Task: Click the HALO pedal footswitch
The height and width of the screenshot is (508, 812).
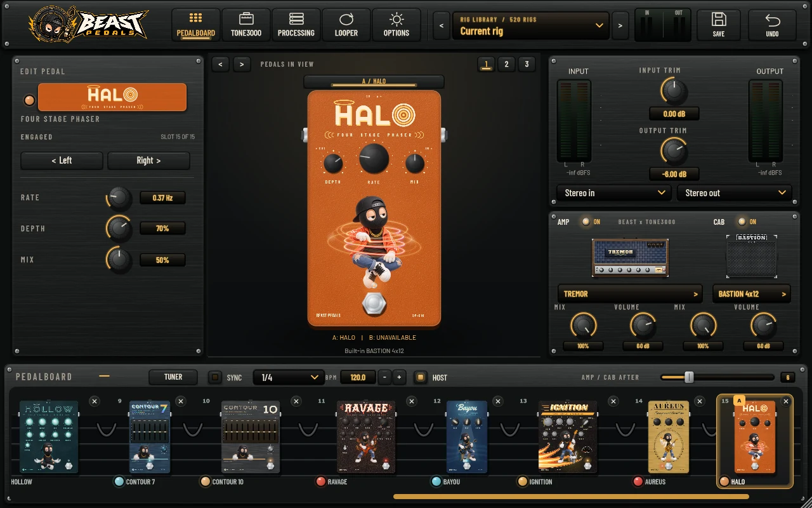Action: (374, 304)
